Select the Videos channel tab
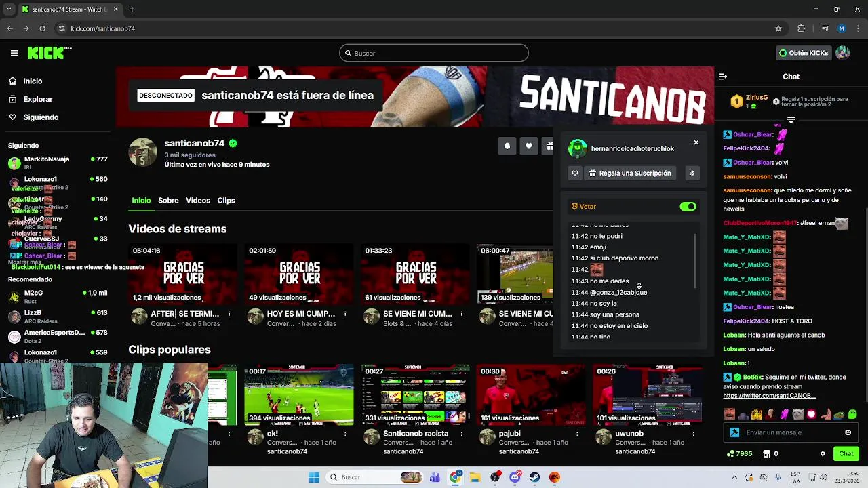 pyautogui.click(x=198, y=201)
